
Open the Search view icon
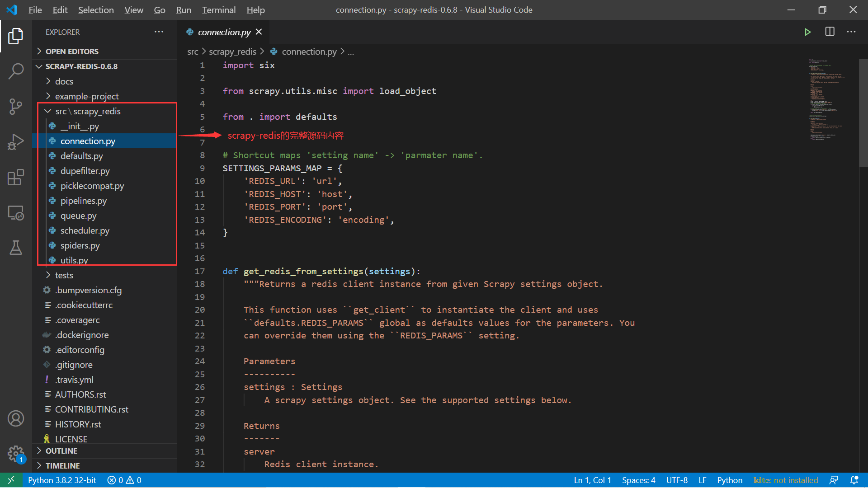pyautogui.click(x=16, y=71)
